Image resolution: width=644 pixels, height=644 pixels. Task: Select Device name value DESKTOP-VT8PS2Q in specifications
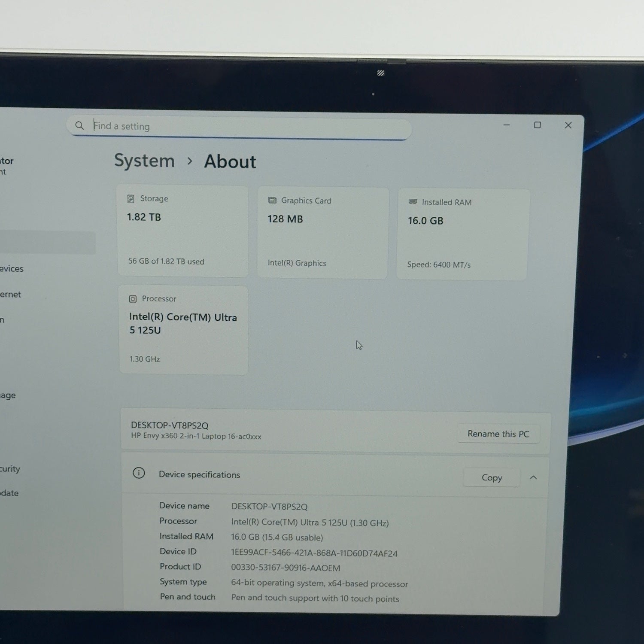(x=270, y=507)
